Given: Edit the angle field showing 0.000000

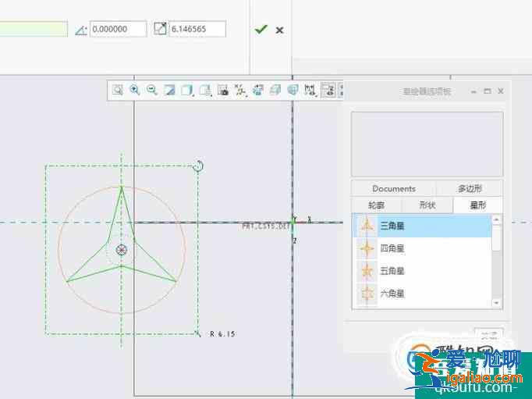Looking at the screenshot, I should point(118,29).
